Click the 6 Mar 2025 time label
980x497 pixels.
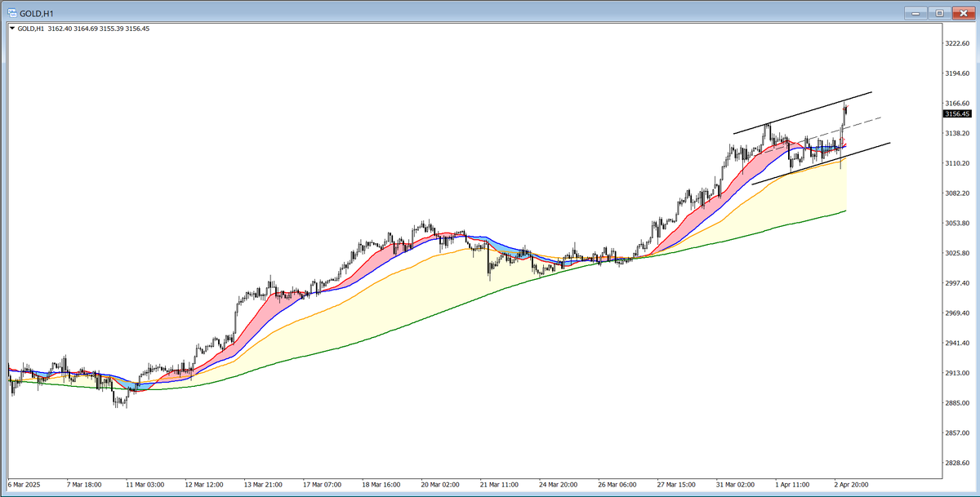click(x=24, y=484)
